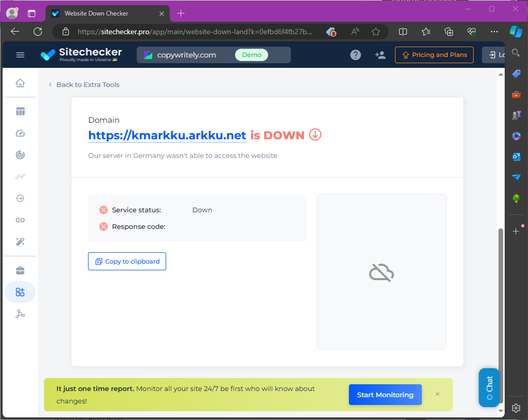Go to Home icon in sidebar
The width and height of the screenshot is (528, 420).
pos(20,83)
